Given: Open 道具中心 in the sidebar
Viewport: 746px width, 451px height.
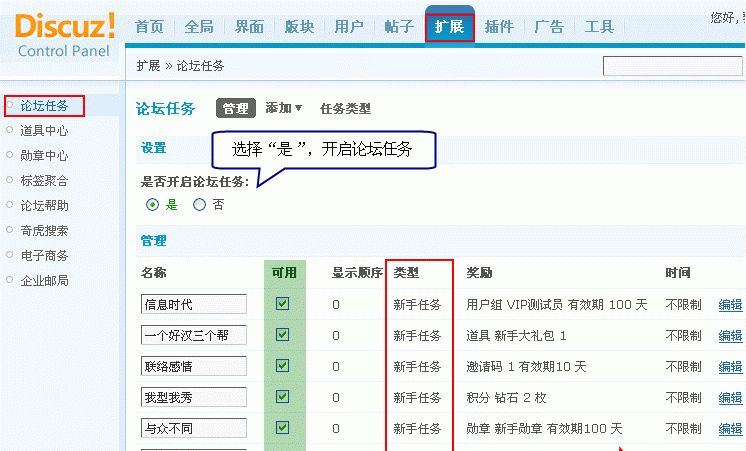Looking at the screenshot, I should (44, 131).
